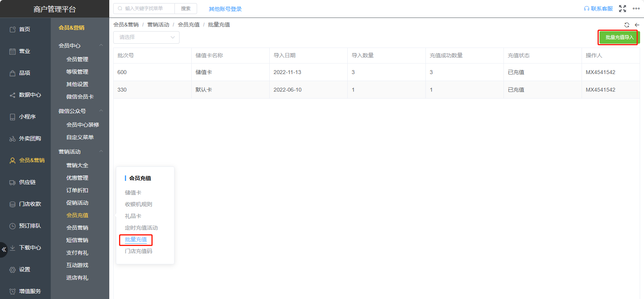Open the three-dots more menu
This screenshot has height=299, width=644.
[x=636, y=9]
